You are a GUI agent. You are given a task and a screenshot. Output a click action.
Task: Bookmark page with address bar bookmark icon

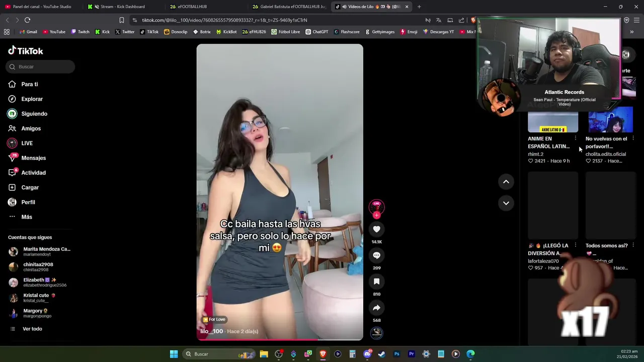coord(122,20)
